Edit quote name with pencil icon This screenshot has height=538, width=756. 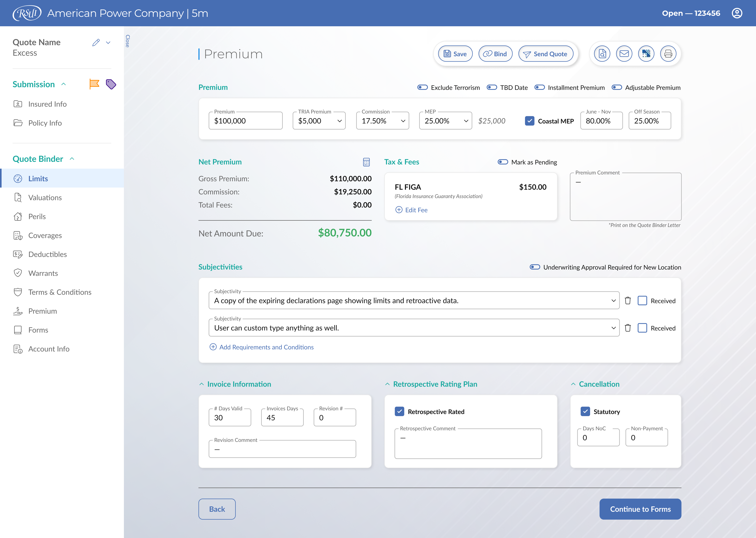pos(96,42)
